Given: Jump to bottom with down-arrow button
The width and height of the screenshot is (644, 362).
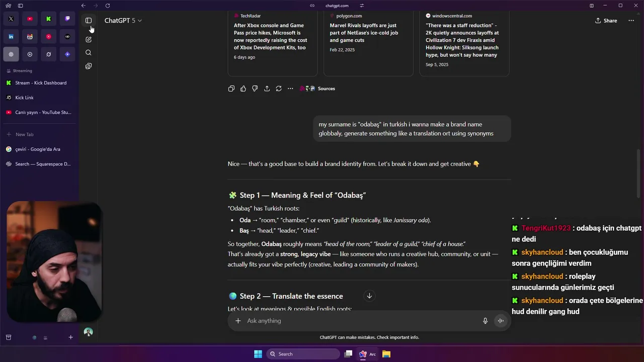Looking at the screenshot, I should pos(369,296).
